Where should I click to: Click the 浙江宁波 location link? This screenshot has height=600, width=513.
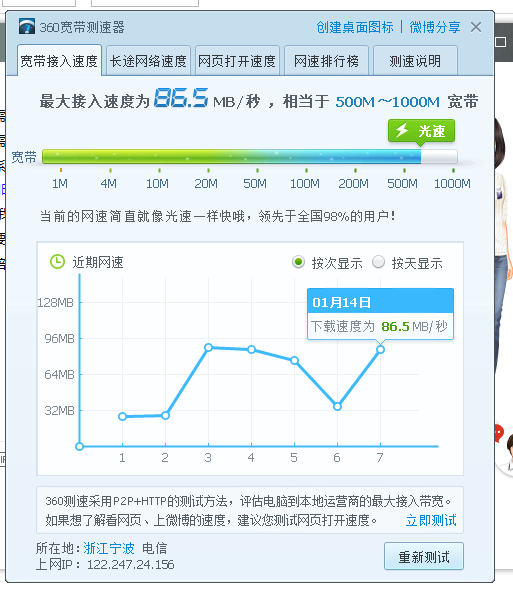[x=109, y=548]
